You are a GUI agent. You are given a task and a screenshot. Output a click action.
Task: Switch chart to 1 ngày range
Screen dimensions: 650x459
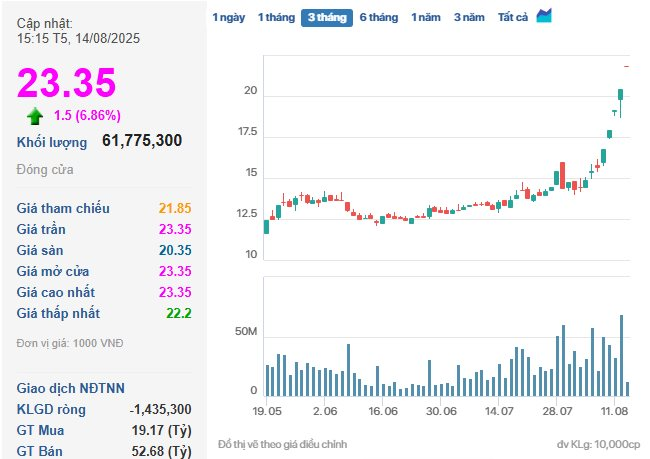(228, 17)
